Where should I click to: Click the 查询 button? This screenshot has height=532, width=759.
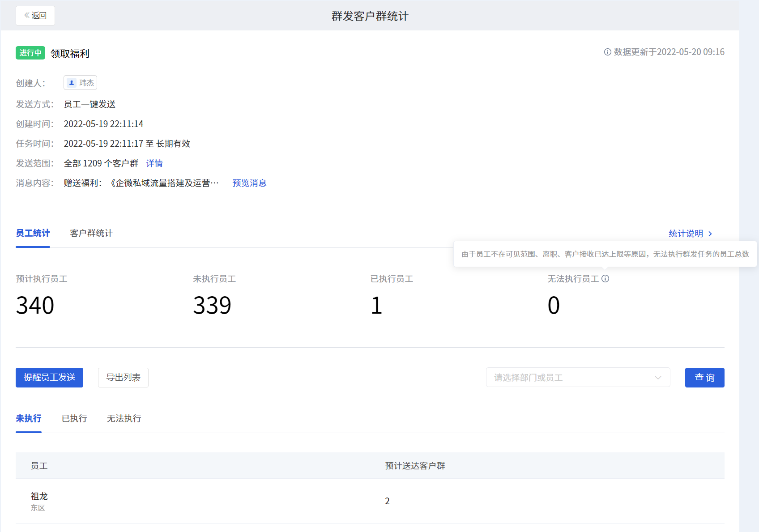(704, 378)
